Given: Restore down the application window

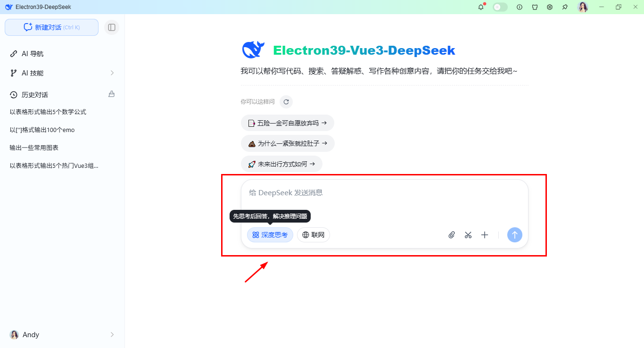Looking at the screenshot, I should pos(619,7).
